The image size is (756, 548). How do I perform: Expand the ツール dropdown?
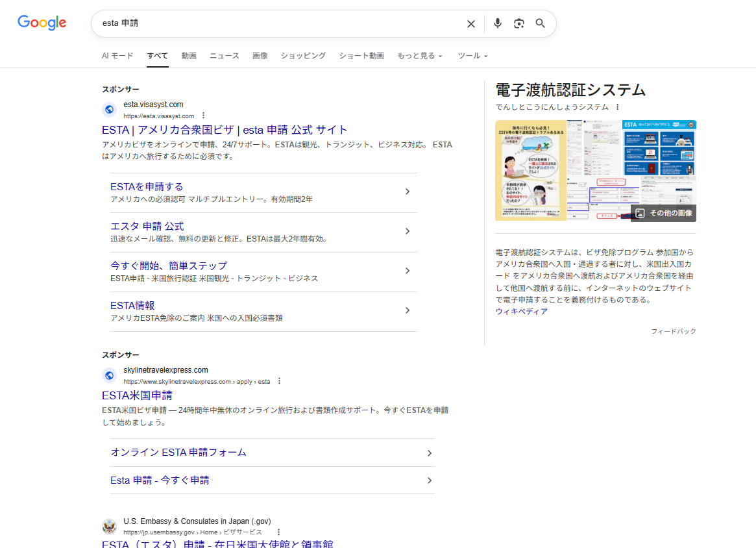(x=472, y=55)
